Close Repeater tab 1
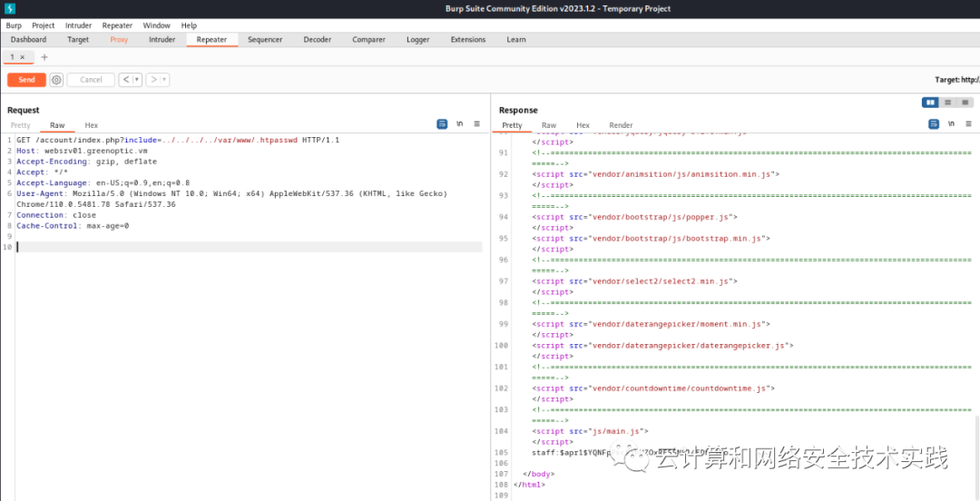Screen dimensions: 980x501 coord(23,57)
